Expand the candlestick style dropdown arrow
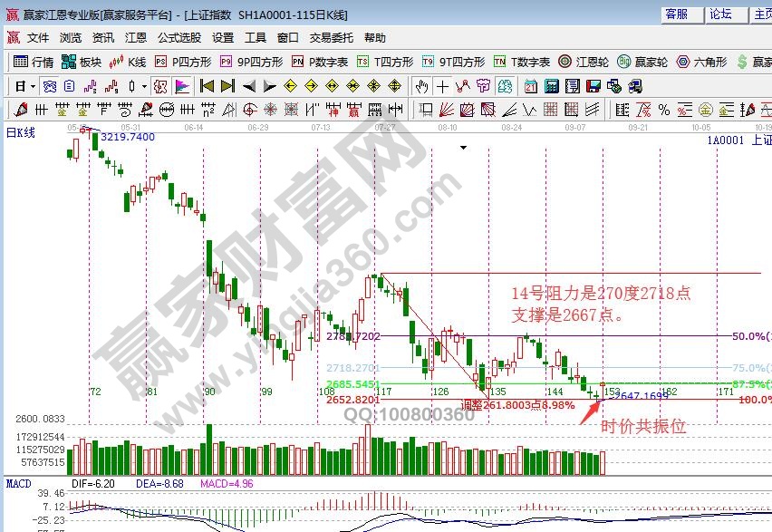This screenshot has width=772, height=532. click(144, 86)
